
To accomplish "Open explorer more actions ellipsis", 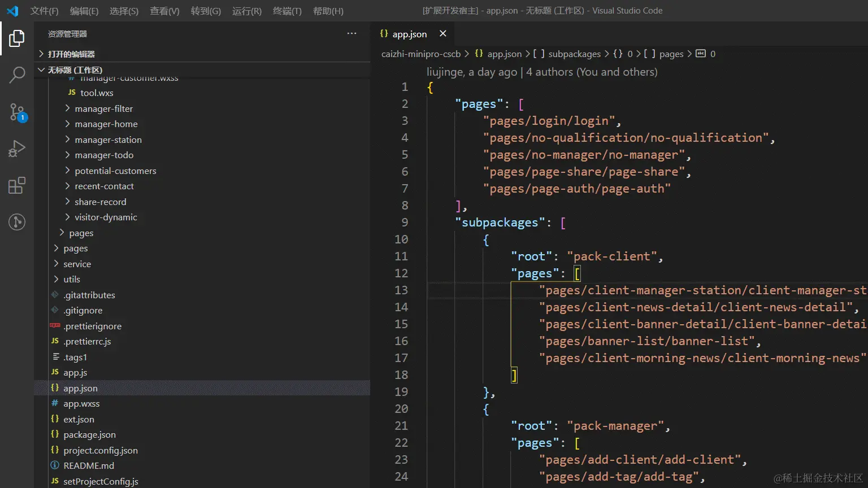I will (351, 34).
